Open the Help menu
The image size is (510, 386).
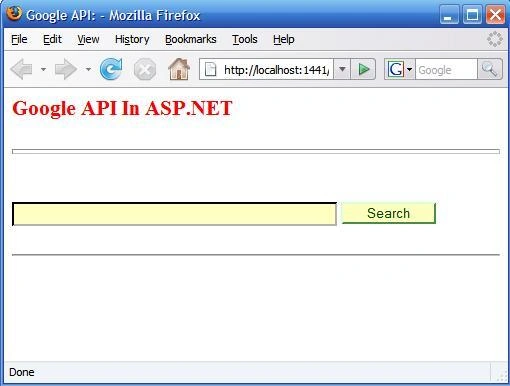[x=284, y=39]
